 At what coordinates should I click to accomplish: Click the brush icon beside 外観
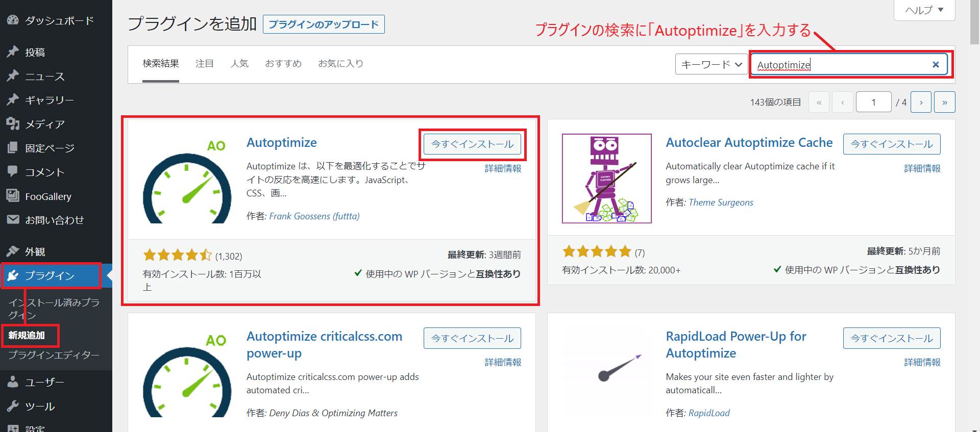(x=13, y=251)
